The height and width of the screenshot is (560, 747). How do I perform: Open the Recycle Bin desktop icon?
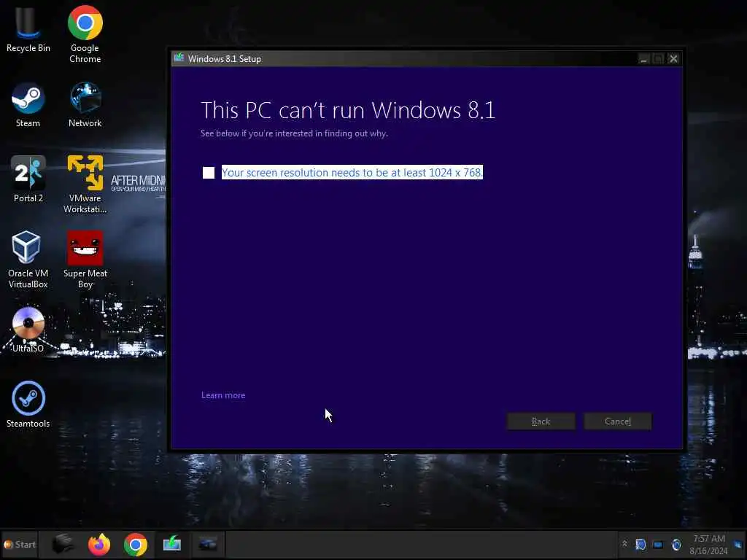click(28, 29)
